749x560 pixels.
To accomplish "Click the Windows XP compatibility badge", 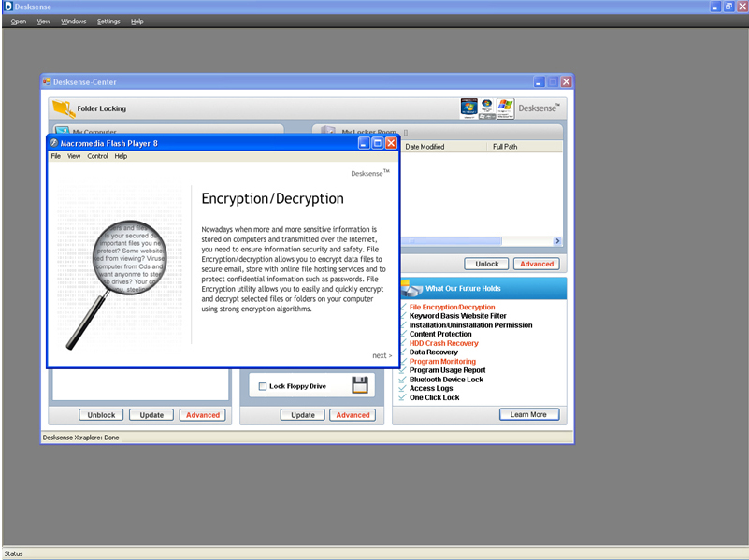I will pyautogui.click(x=505, y=108).
